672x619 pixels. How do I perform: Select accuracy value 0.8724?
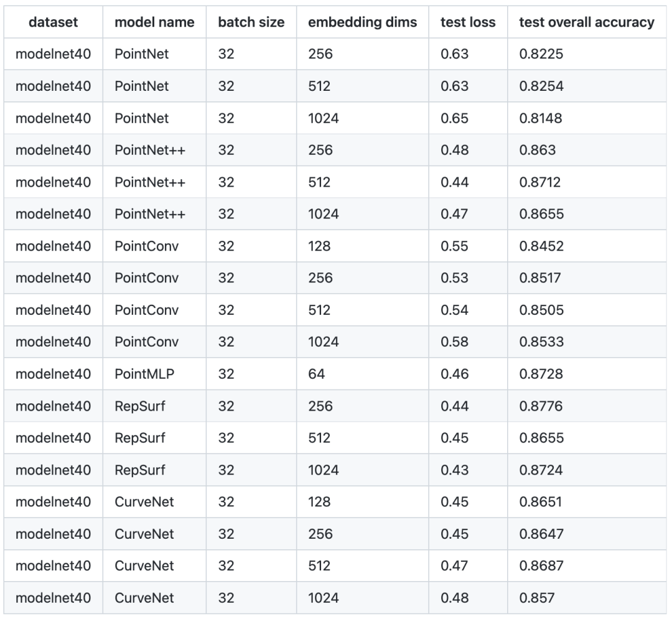pos(541,470)
